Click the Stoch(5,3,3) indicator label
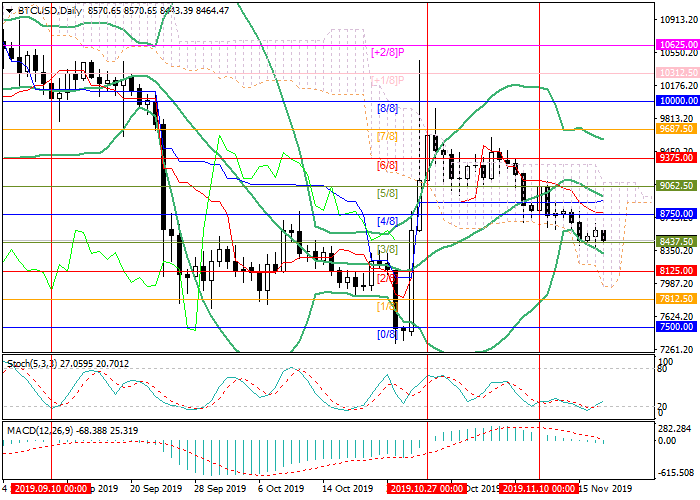700x500 pixels. click(32, 363)
